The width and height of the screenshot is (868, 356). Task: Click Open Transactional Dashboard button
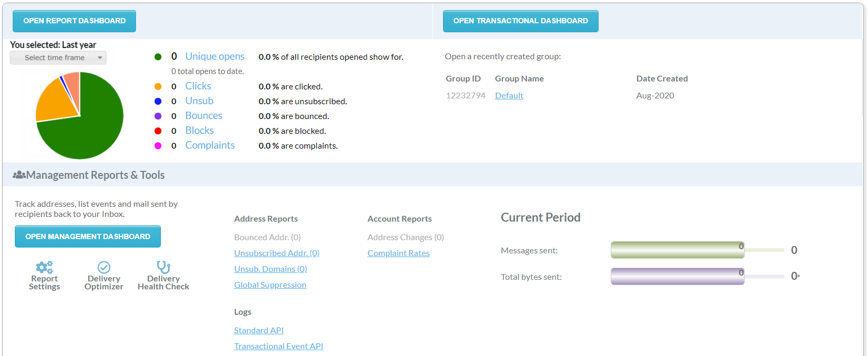[520, 21]
